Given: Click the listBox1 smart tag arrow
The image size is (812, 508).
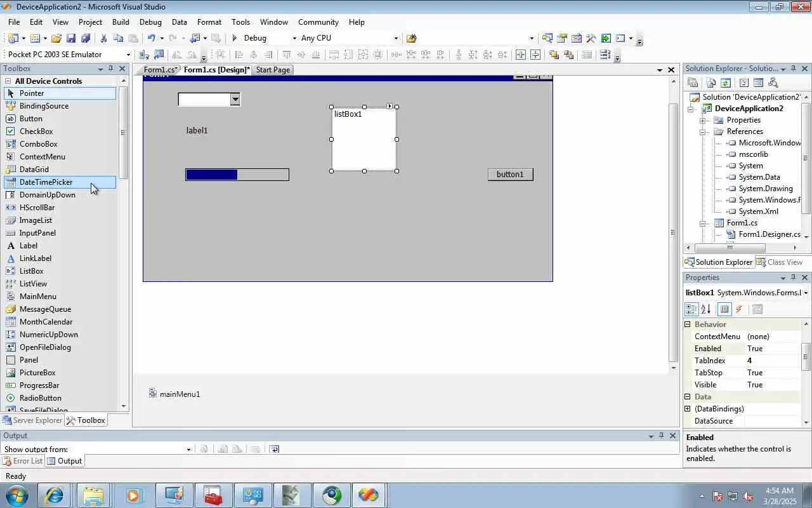Looking at the screenshot, I should coord(390,106).
